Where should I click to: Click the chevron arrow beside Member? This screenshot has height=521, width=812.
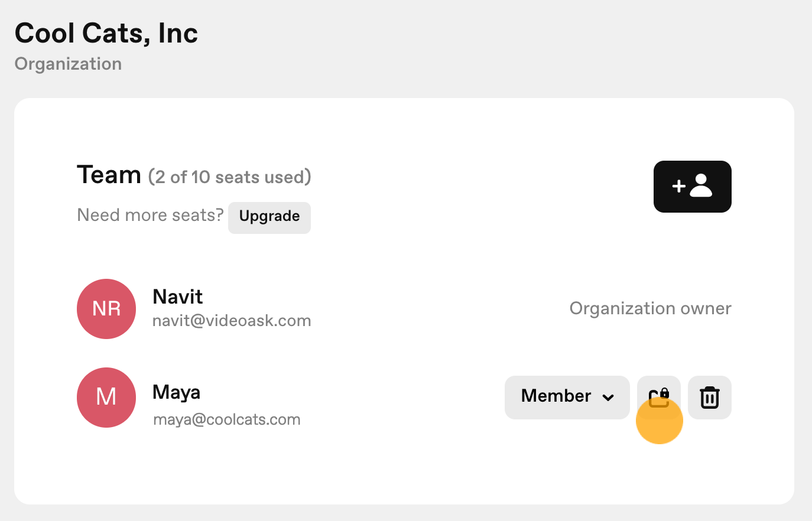click(x=608, y=398)
